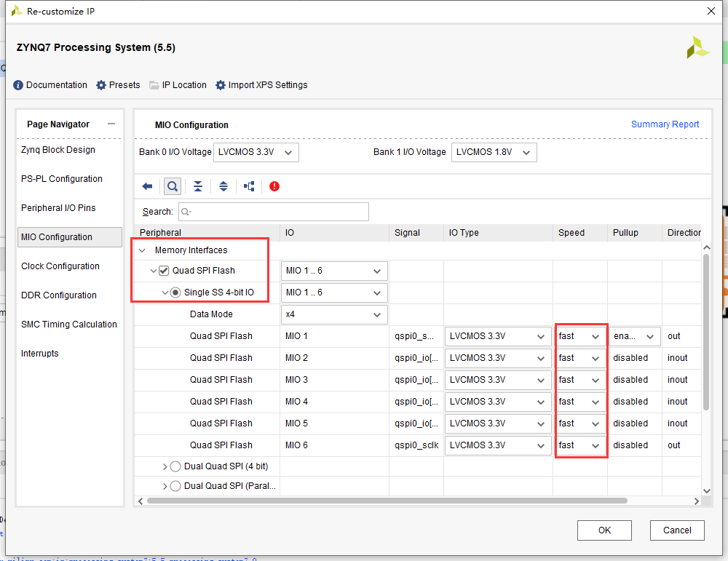Image resolution: width=728 pixels, height=561 pixels.
Task: Open the Presets gear menu
Action: 118,85
